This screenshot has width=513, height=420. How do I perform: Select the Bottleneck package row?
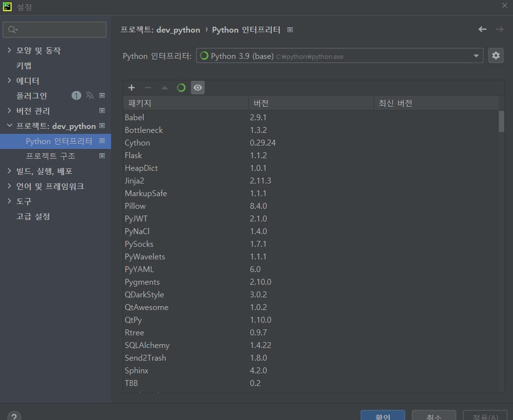(x=311, y=130)
